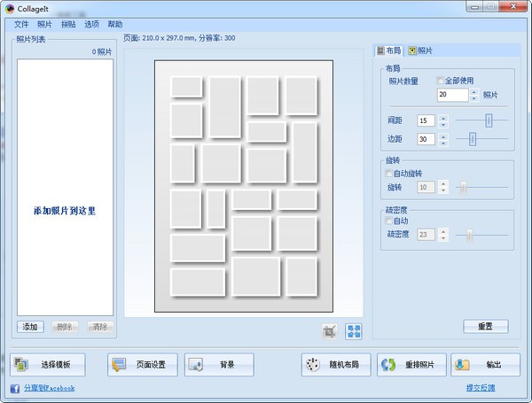
Task: Click the fit-to-window icon below the canvas
Action: point(354,331)
